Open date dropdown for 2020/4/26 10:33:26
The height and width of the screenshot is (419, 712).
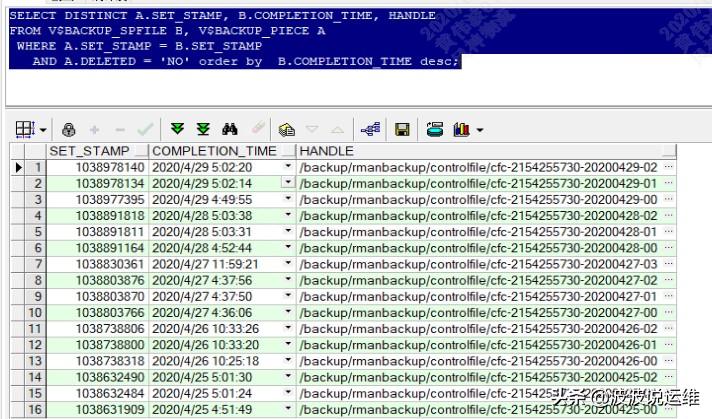[288, 328]
